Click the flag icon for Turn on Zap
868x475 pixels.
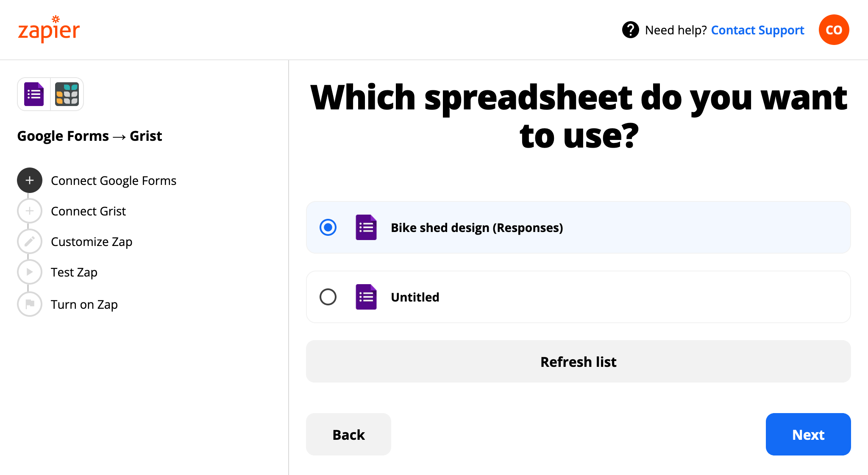[x=30, y=304]
